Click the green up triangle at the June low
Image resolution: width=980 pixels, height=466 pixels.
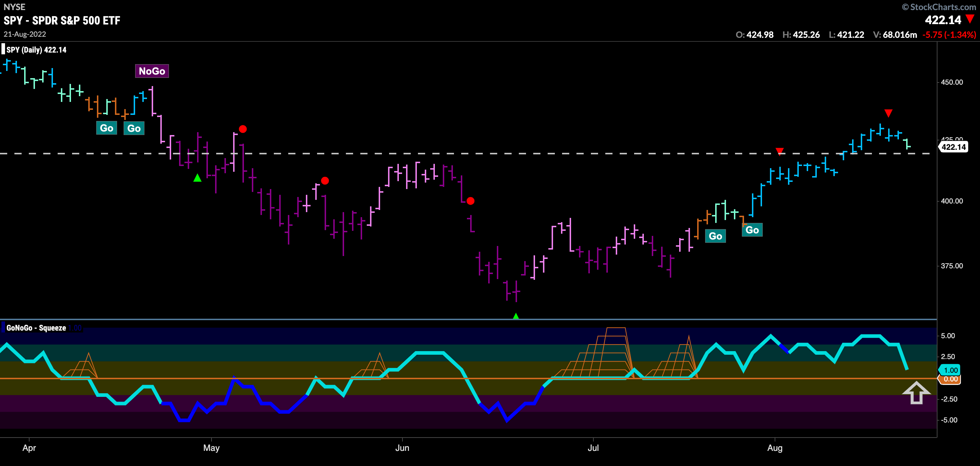tap(516, 316)
